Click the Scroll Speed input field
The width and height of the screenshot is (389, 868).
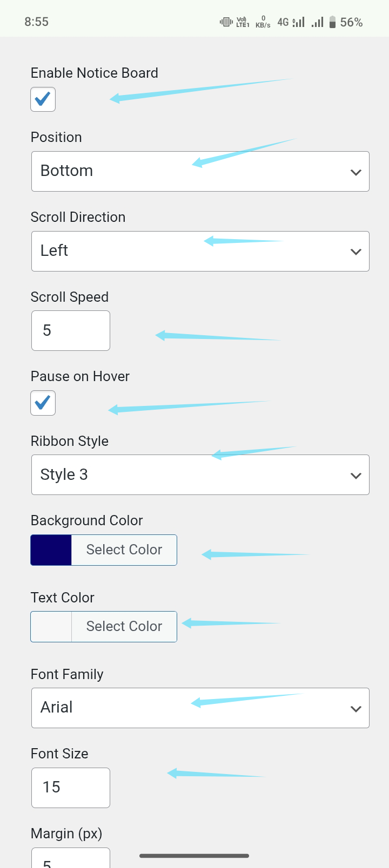[71, 330]
